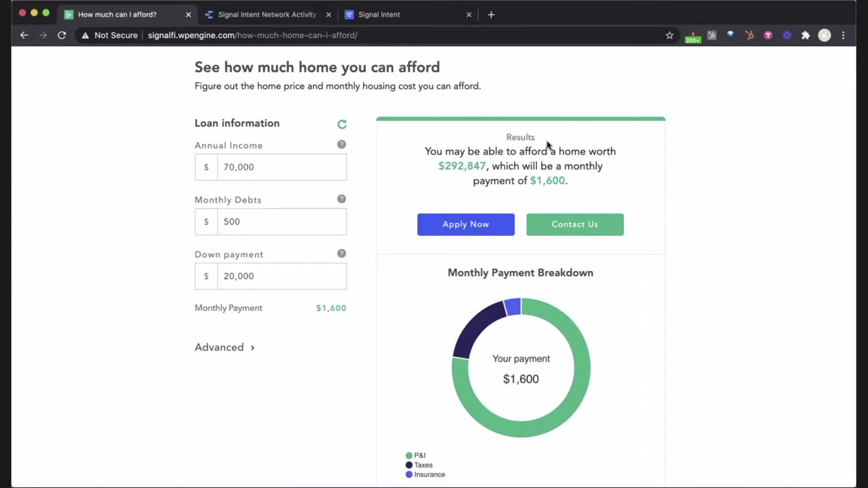Open the pink T extension icon
Screen dimensions: 868x488
point(768,35)
